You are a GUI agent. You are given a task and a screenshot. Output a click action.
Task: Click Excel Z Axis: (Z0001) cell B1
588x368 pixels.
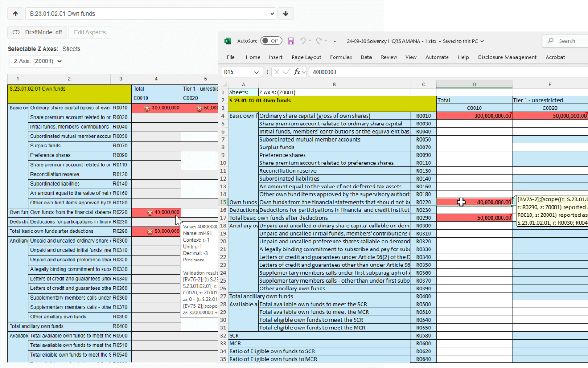[334, 92]
